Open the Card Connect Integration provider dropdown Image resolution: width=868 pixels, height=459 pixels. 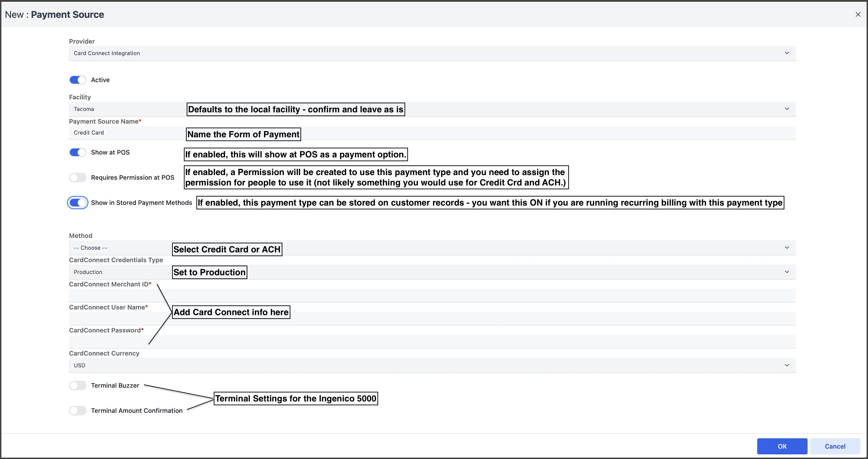pos(432,53)
